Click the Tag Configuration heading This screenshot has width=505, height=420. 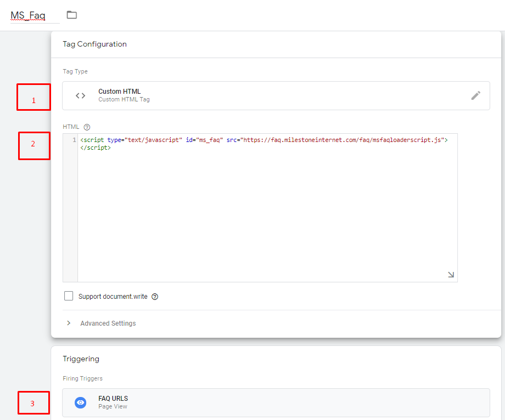[x=94, y=44]
